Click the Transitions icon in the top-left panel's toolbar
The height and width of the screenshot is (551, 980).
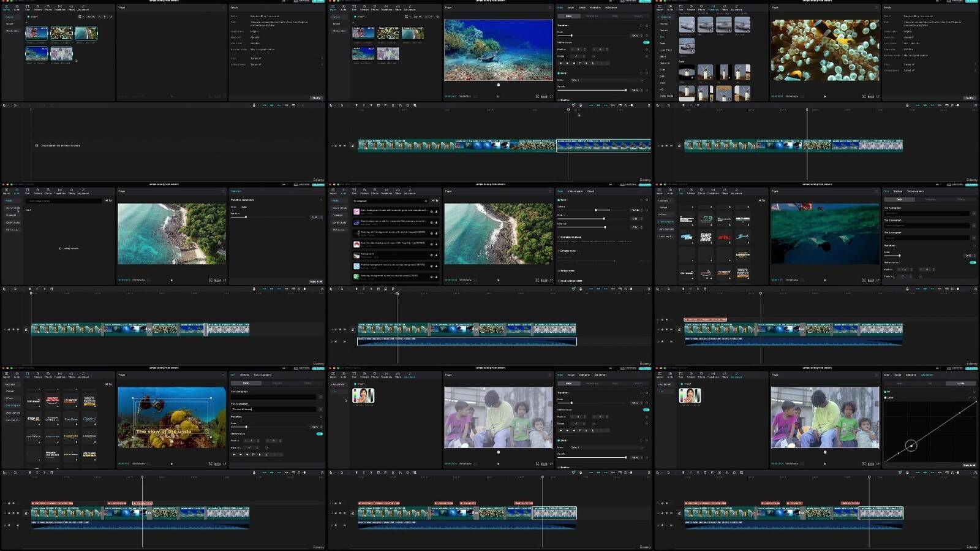(59, 7)
